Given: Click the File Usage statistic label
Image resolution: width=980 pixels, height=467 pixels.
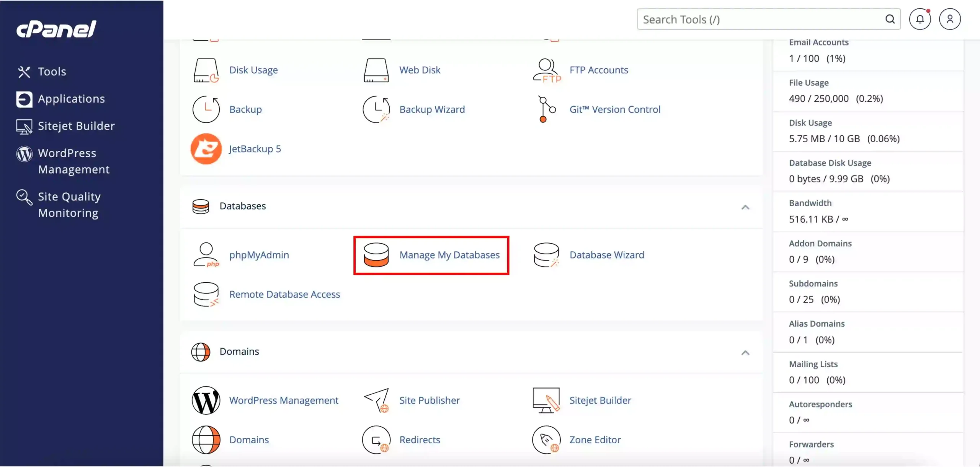Looking at the screenshot, I should [x=808, y=83].
